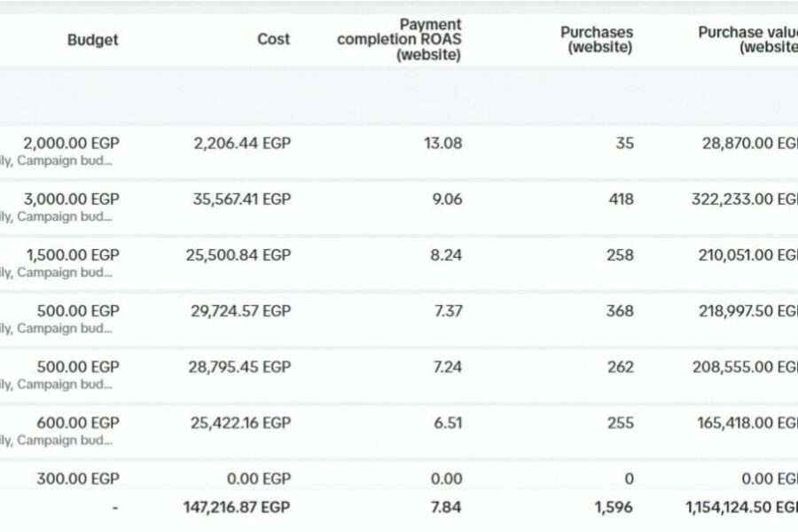Click the 29,724.57 EGP cost value
Image resolution: width=798 pixels, height=532 pixels.
[x=241, y=311]
